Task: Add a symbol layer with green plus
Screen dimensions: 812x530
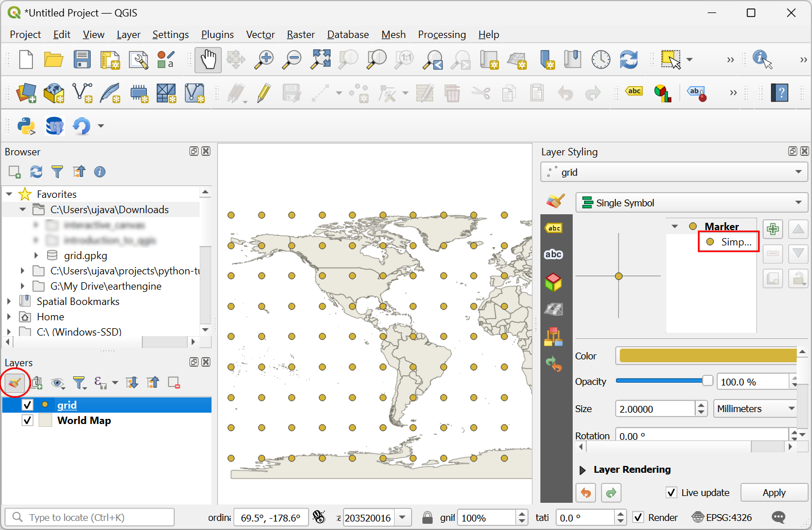Action: pos(772,229)
